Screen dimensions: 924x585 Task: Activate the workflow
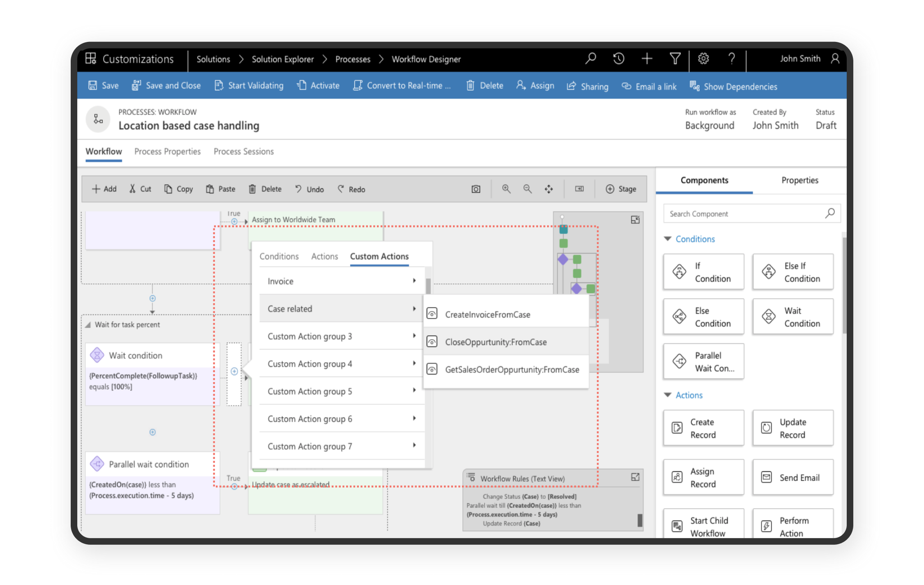coord(318,85)
